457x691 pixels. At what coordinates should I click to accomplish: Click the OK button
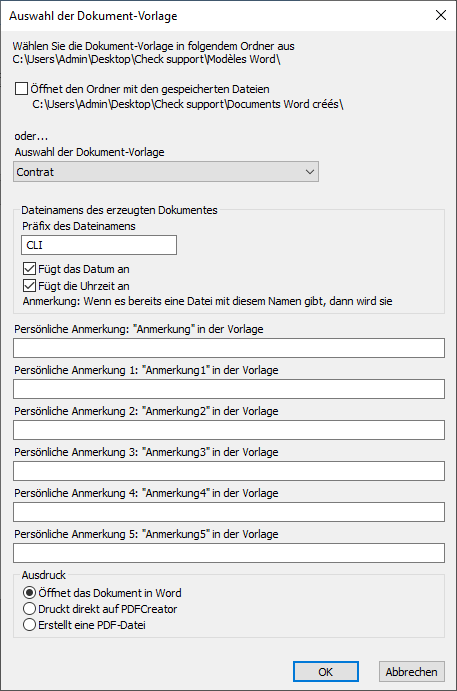326,672
